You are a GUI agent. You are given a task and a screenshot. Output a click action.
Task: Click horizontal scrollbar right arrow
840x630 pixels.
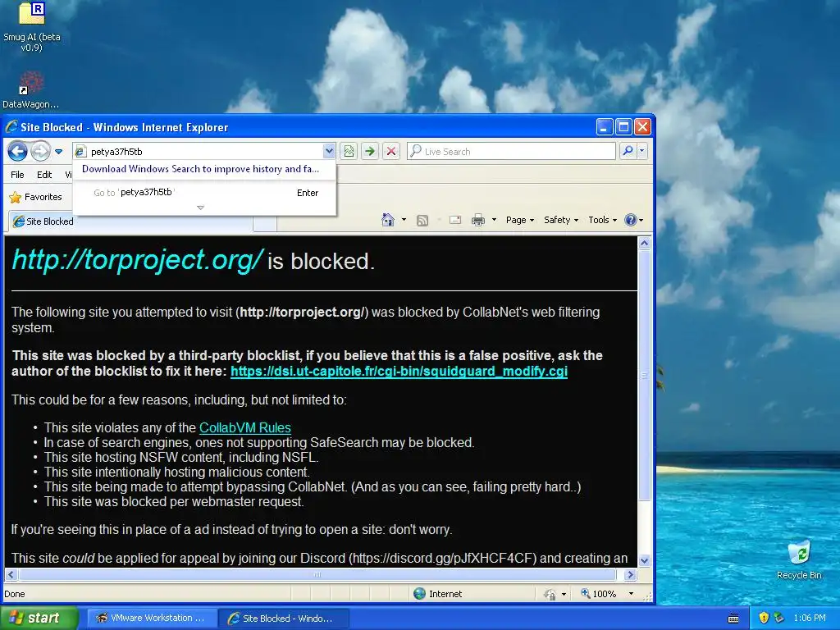[x=631, y=575]
